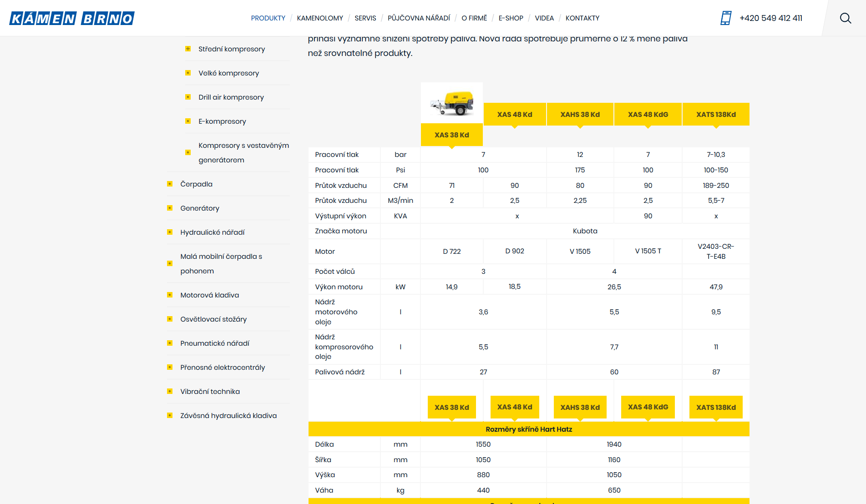Click the V 1505 T motor cell
This screenshot has width=866, height=504.
[x=648, y=251]
